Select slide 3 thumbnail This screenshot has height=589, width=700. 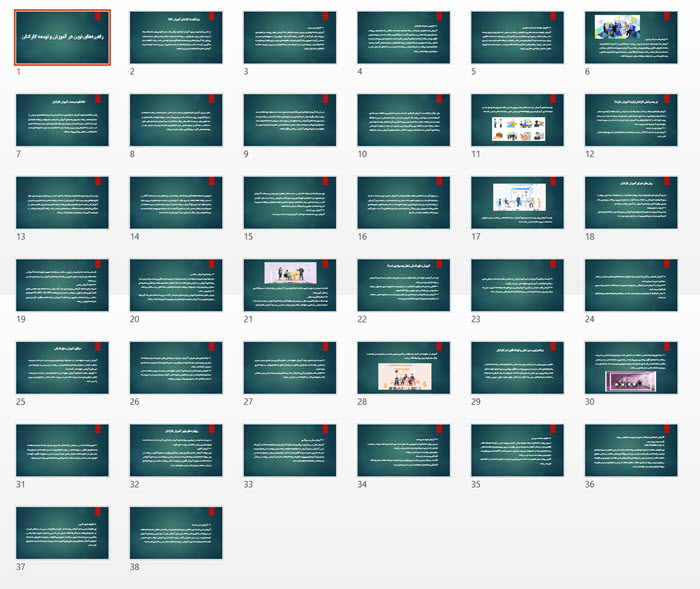290,38
